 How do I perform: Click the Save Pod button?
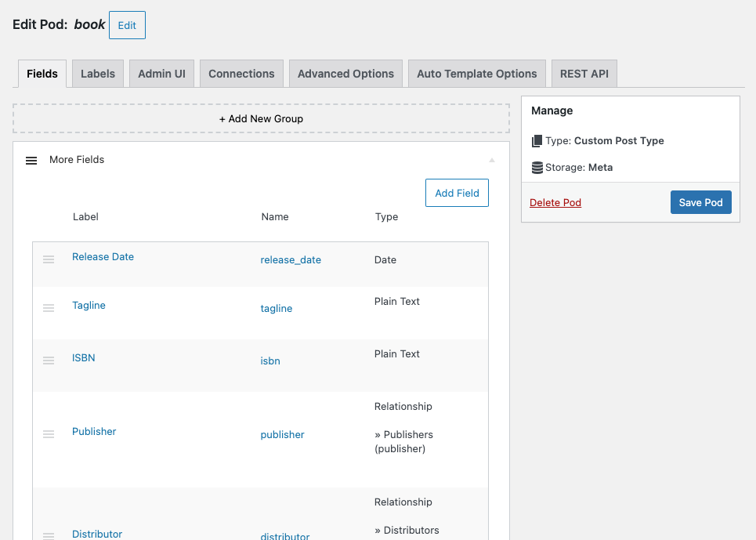700,202
